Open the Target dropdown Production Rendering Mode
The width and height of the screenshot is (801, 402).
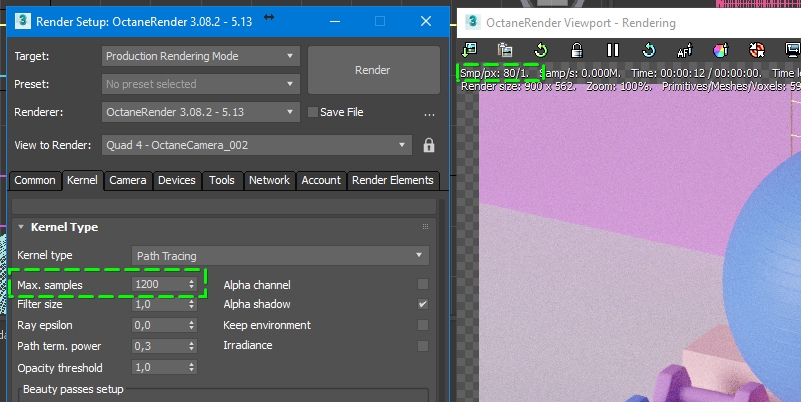200,56
